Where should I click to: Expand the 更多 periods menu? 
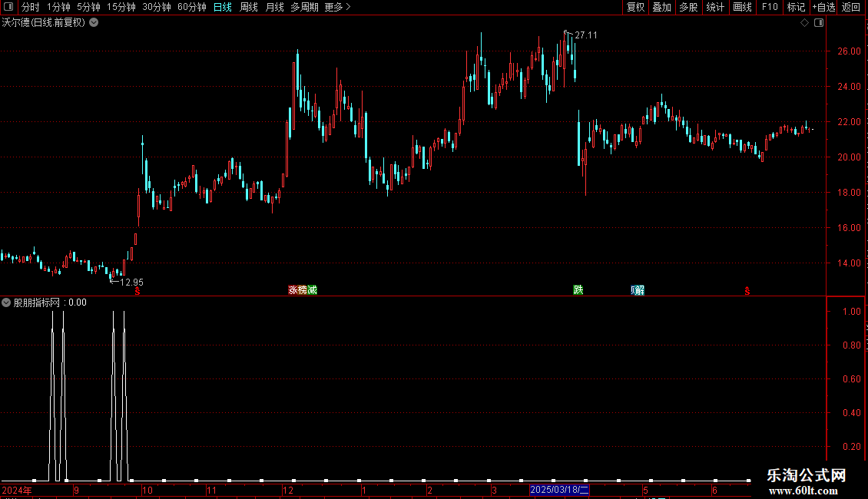pos(338,7)
